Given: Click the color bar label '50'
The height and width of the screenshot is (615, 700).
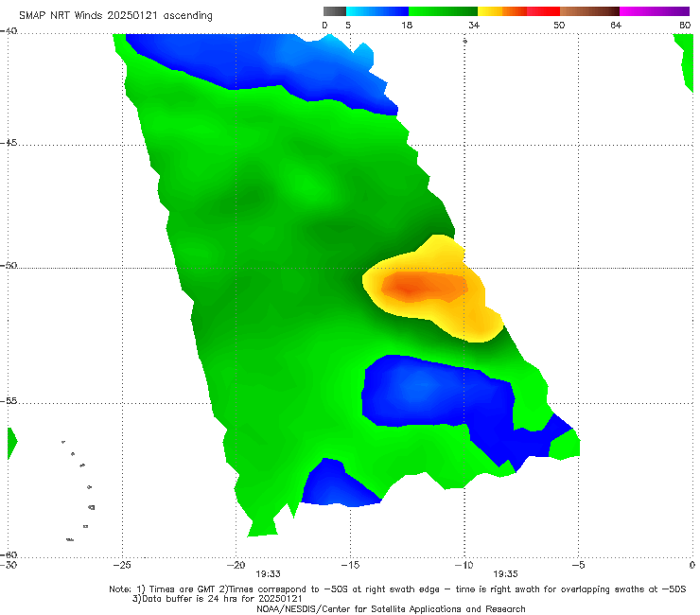Looking at the screenshot, I should click(x=559, y=25).
